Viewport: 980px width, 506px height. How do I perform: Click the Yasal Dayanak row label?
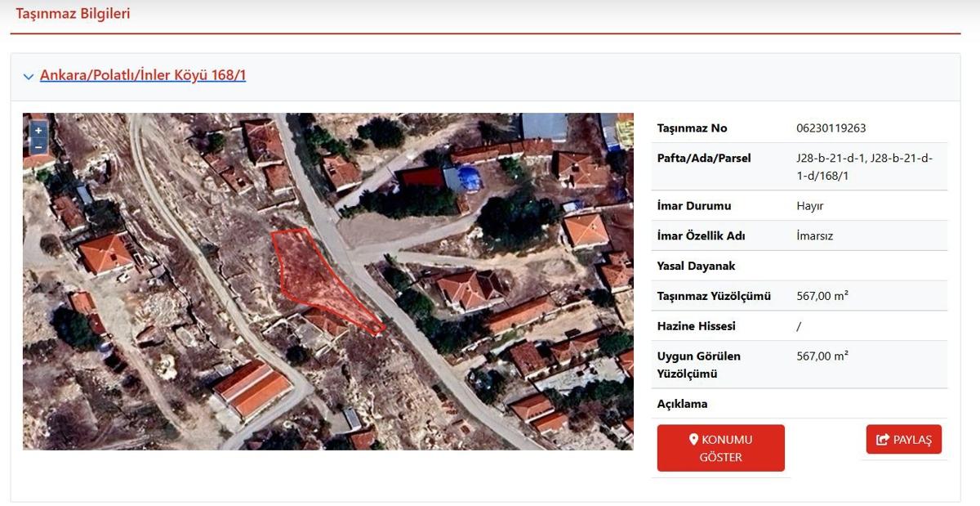pos(696,266)
